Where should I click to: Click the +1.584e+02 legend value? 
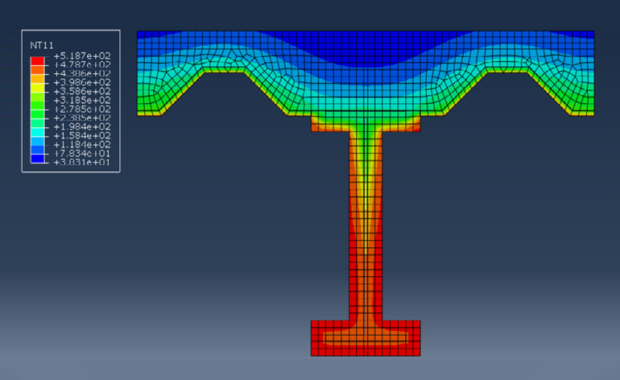[x=82, y=136]
